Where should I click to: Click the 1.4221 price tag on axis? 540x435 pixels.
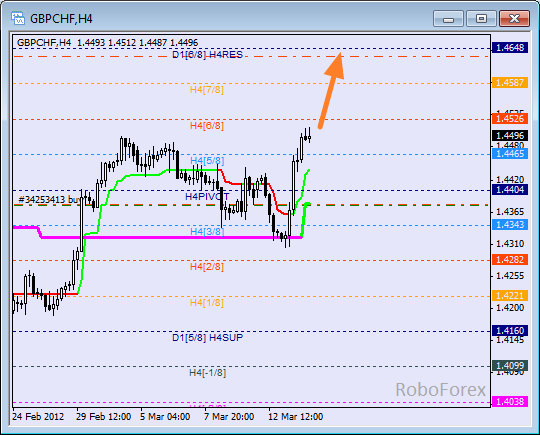click(x=510, y=296)
